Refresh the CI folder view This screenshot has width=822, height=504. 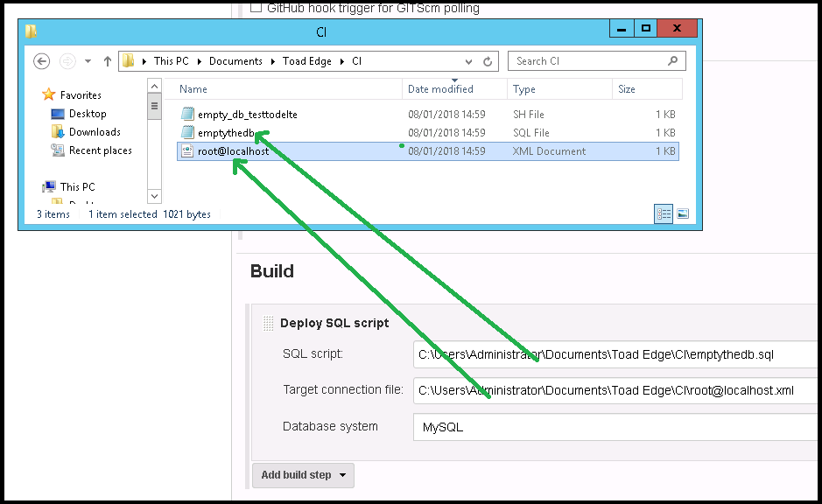488,61
